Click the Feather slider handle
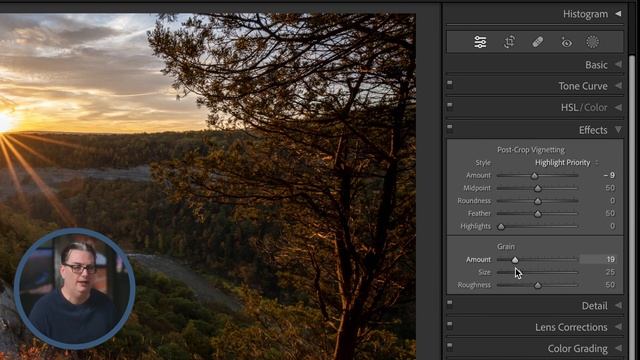 (538, 213)
